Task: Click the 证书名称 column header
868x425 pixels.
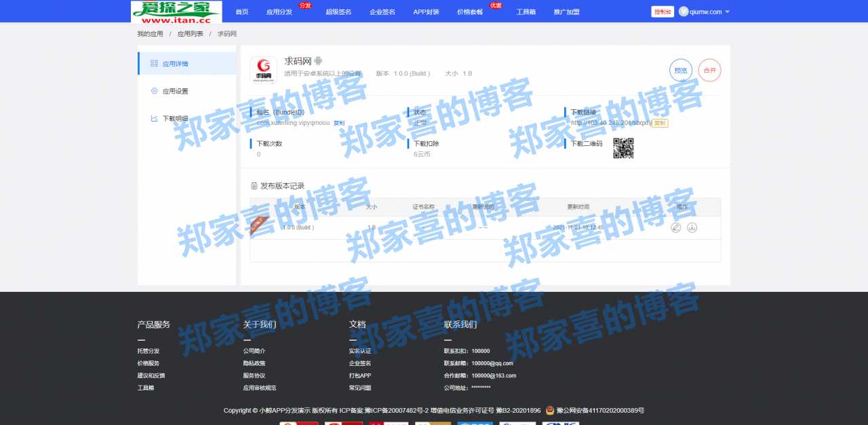Action: (x=424, y=207)
